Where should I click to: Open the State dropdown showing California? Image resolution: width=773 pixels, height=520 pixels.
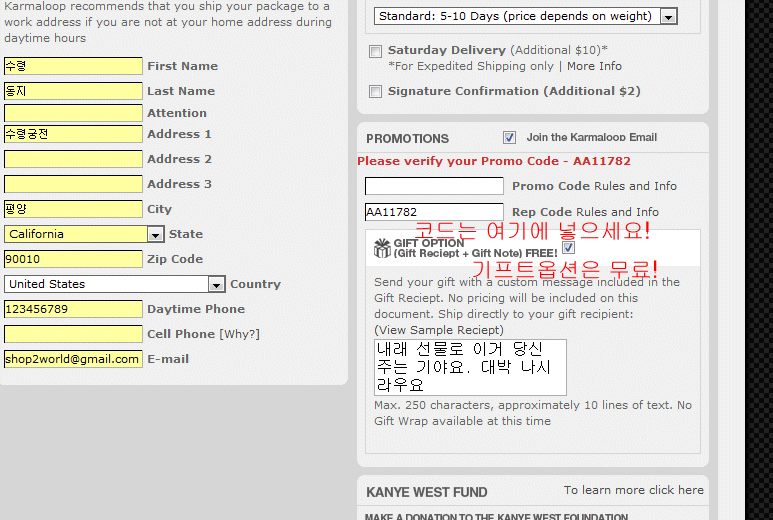pos(84,234)
